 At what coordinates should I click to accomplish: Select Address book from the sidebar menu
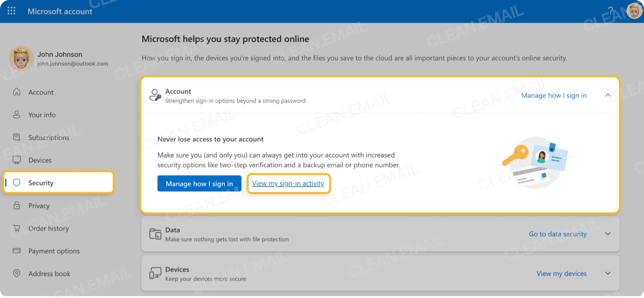[49, 273]
